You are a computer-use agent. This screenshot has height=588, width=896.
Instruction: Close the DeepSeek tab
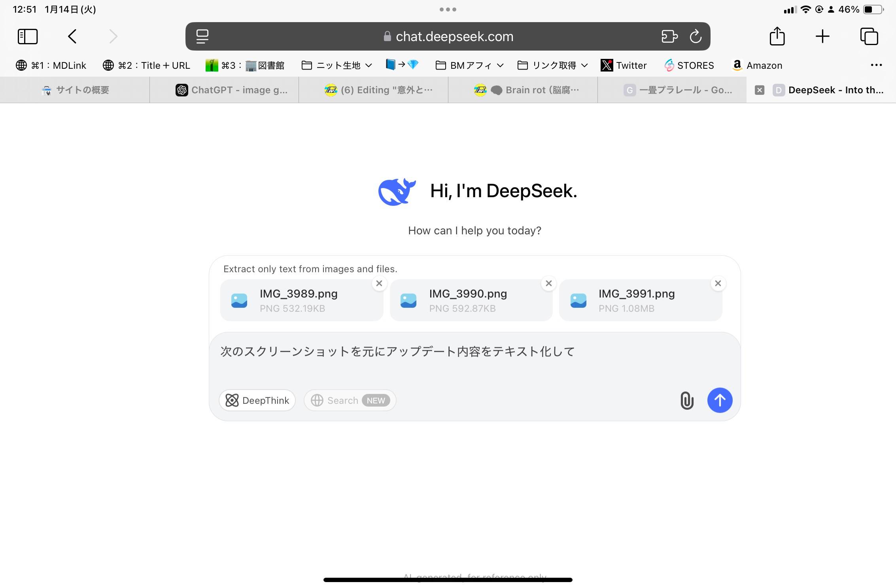pos(759,90)
